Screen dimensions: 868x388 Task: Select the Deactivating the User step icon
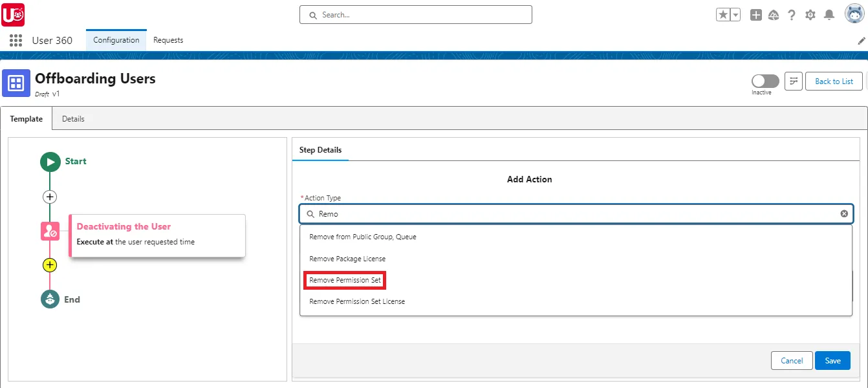pyautogui.click(x=50, y=230)
